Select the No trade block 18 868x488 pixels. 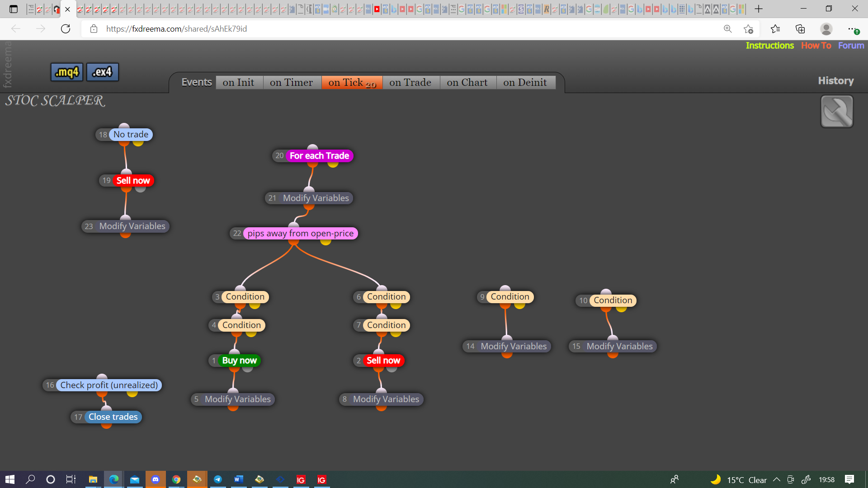[x=124, y=135]
